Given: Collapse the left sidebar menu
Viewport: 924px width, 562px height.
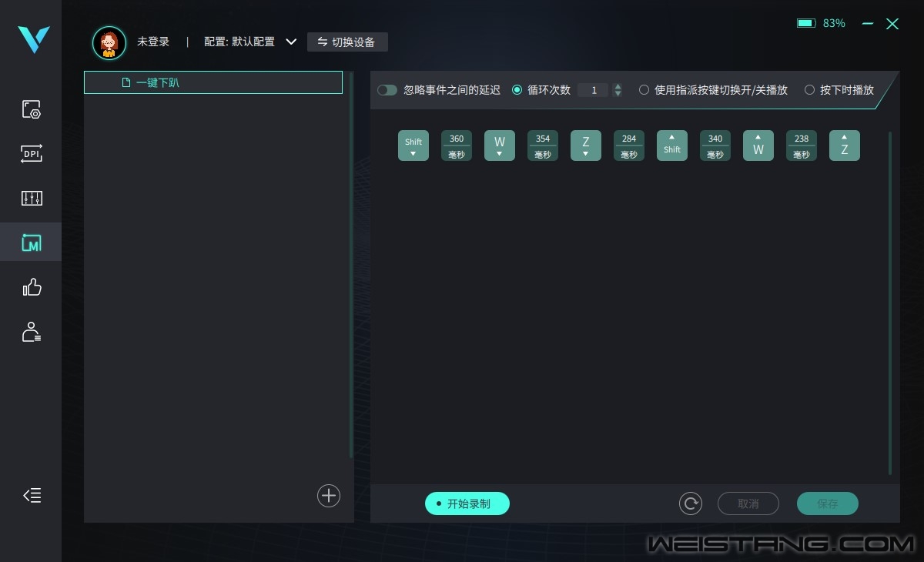Looking at the screenshot, I should pos(32,496).
